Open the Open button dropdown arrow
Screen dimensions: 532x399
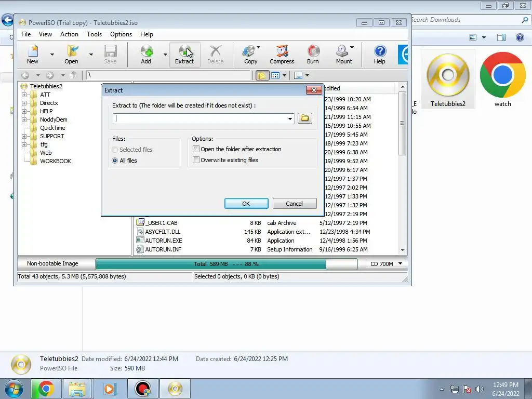click(x=91, y=54)
